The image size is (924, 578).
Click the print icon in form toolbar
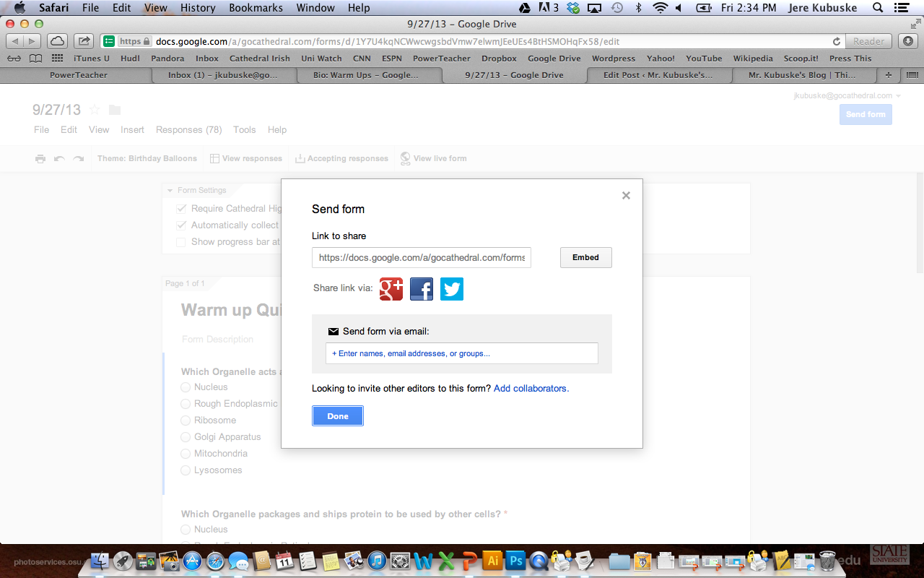click(40, 159)
